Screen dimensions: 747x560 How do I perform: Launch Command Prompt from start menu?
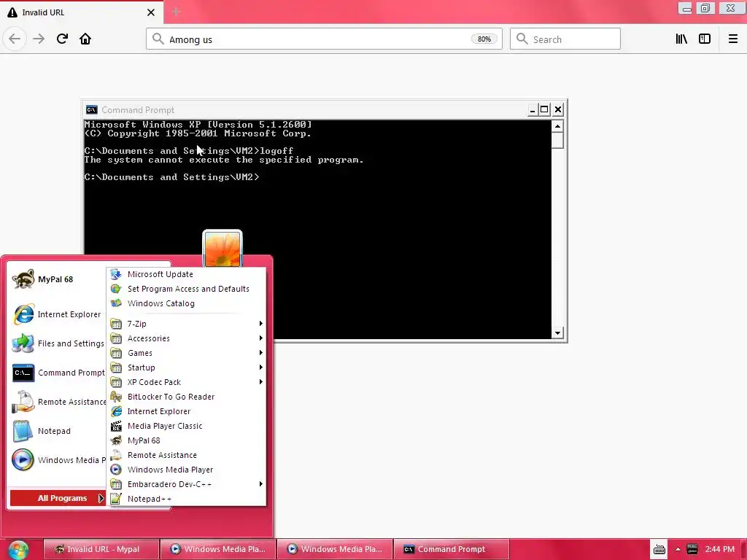[57, 373]
